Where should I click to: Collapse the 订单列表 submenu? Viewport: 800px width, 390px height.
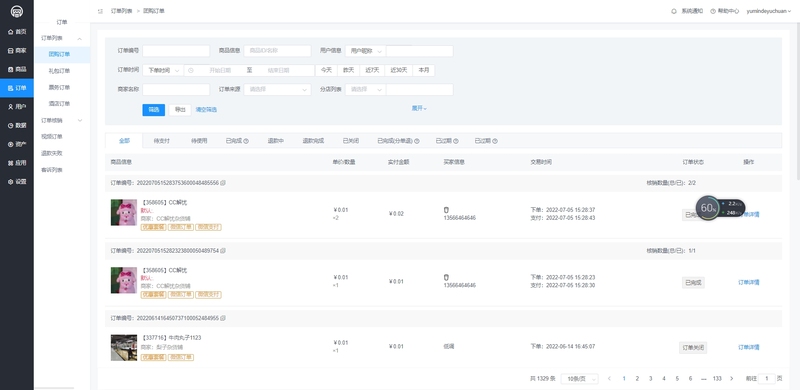click(x=80, y=38)
